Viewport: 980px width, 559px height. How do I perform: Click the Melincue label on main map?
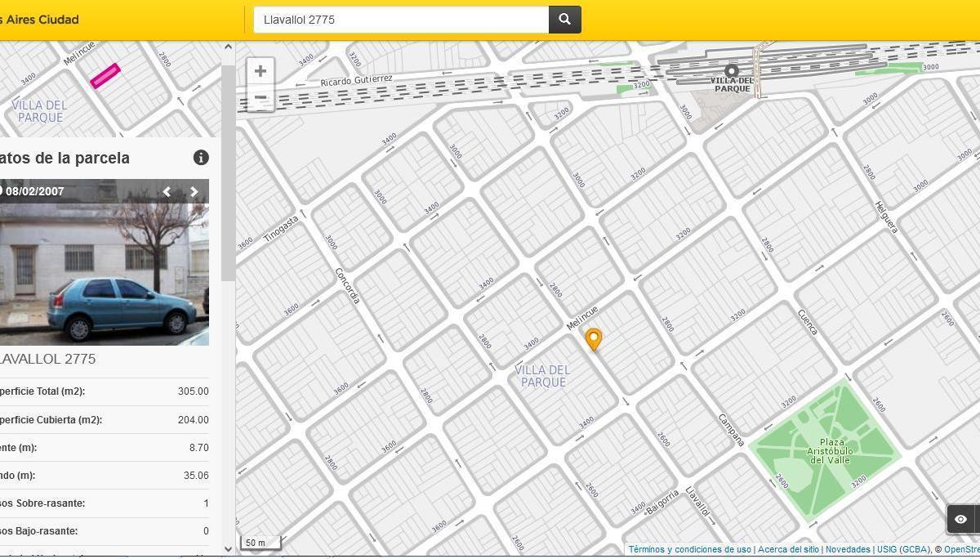582,318
